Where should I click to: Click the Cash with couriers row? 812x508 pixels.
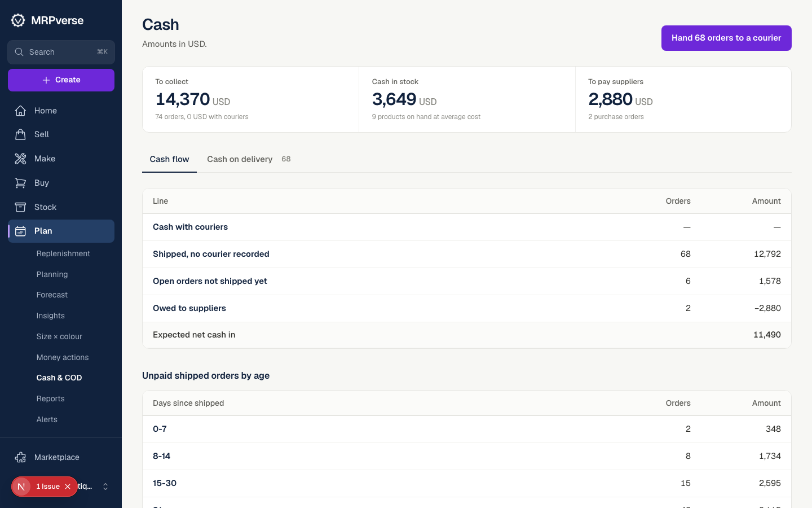pos(467,227)
